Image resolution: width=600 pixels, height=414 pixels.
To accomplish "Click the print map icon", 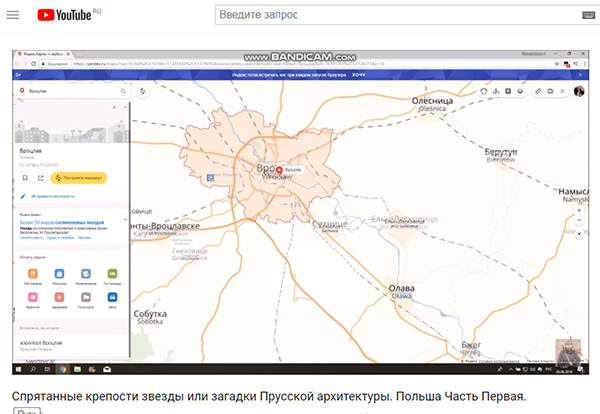I will pyautogui.click(x=550, y=91).
